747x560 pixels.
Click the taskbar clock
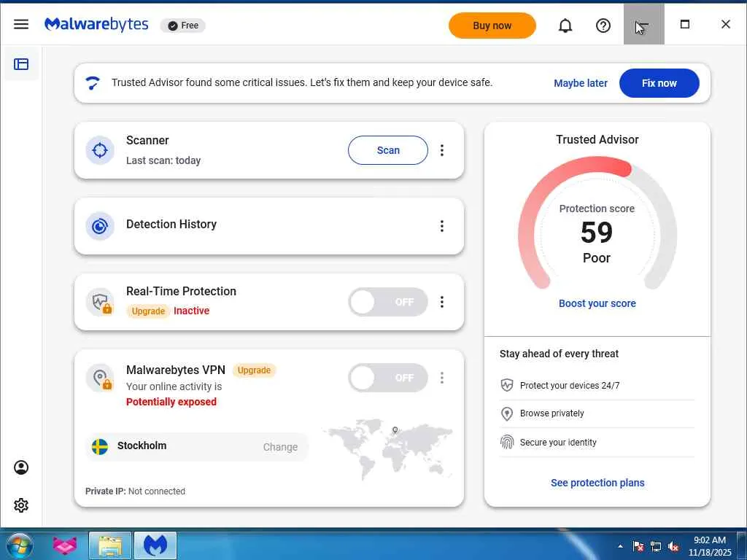710,546
